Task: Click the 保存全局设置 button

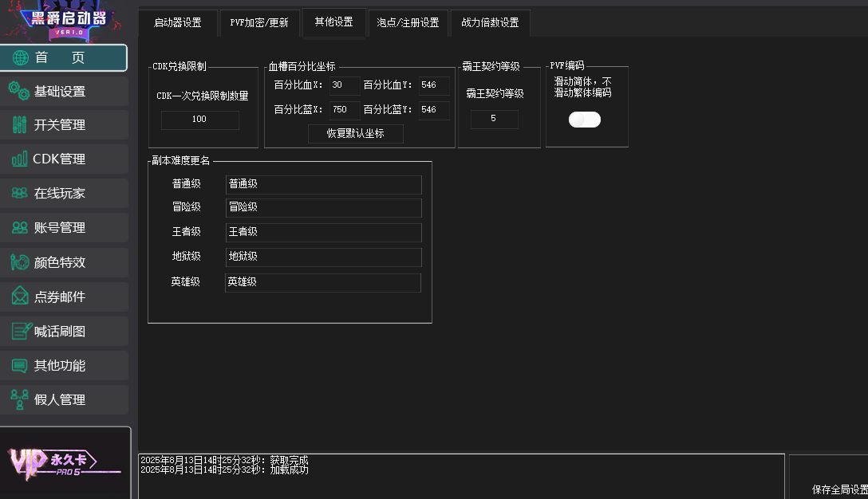Action: pos(838,489)
